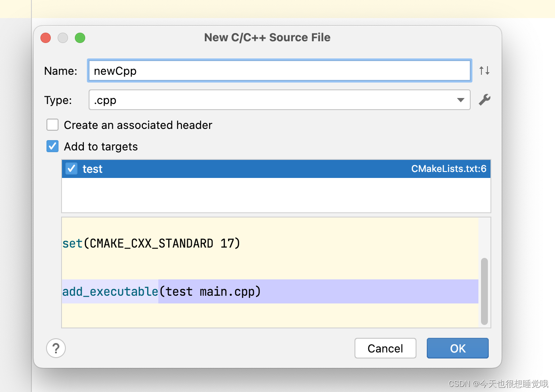
Task: Click the yellow minimize window button
Action: coord(63,38)
